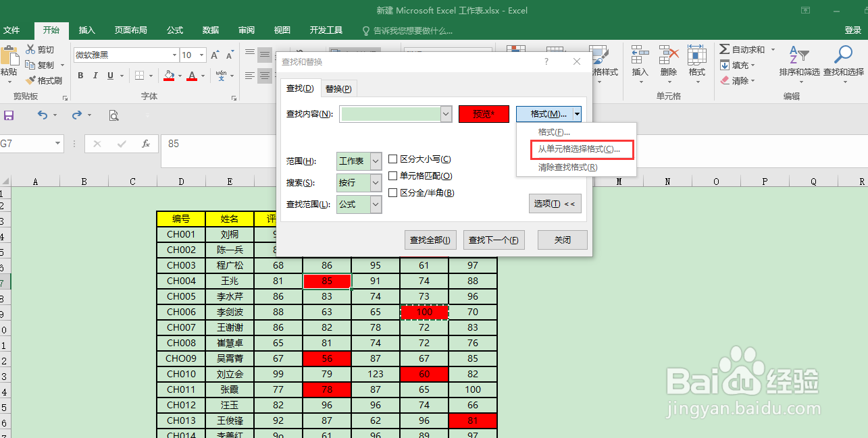Screen dimensions: 868x438
Task: Click the Find Next (查找下一个) button
Action: pos(494,240)
